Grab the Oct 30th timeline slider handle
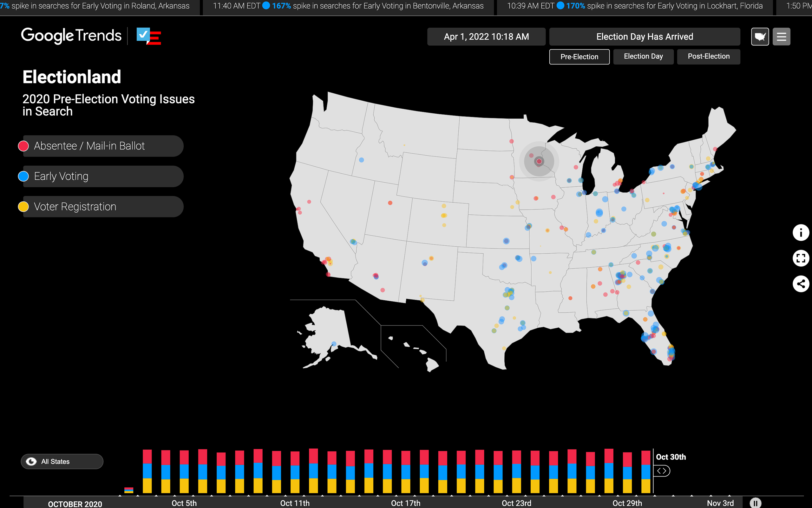This screenshot has width=812, height=508. [x=662, y=471]
